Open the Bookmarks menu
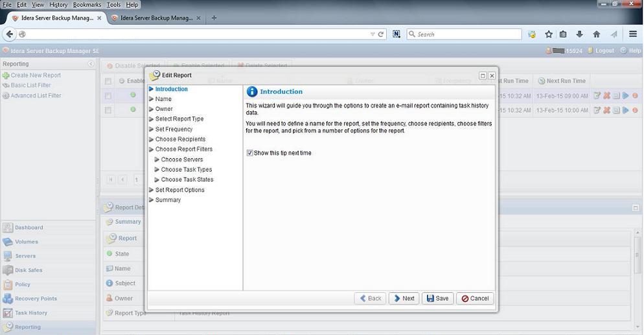The width and height of the screenshot is (644, 335). (87, 5)
